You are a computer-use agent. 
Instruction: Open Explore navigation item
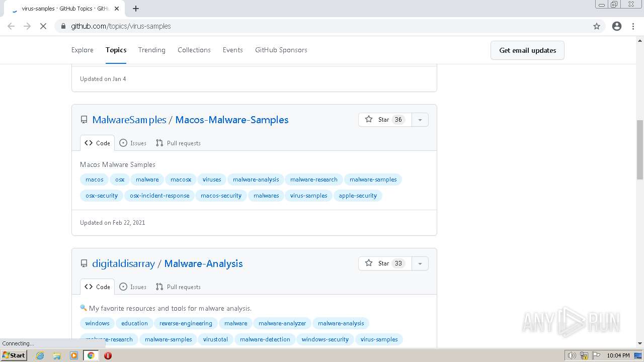coord(83,50)
